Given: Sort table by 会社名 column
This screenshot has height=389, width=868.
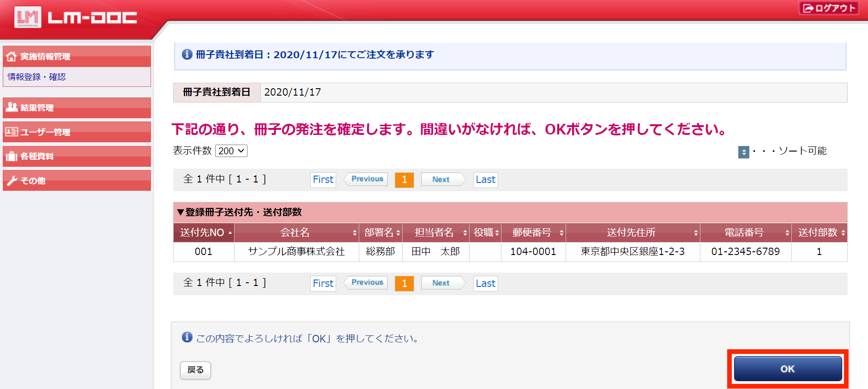Looking at the screenshot, I should [x=296, y=233].
